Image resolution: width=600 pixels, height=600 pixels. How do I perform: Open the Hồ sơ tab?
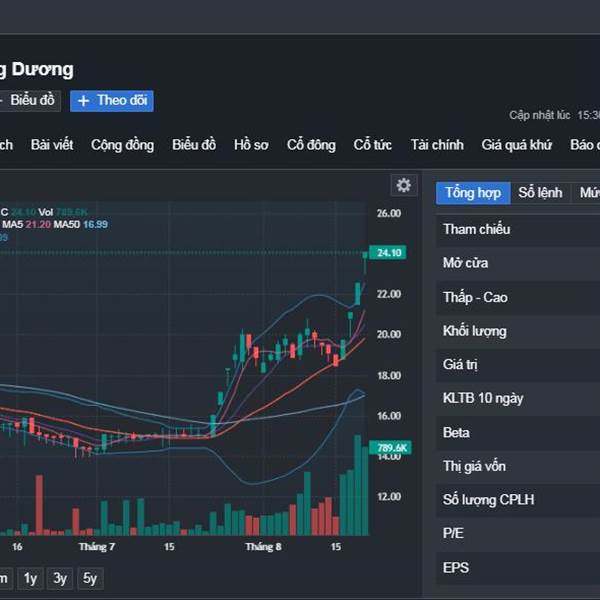(251, 145)
